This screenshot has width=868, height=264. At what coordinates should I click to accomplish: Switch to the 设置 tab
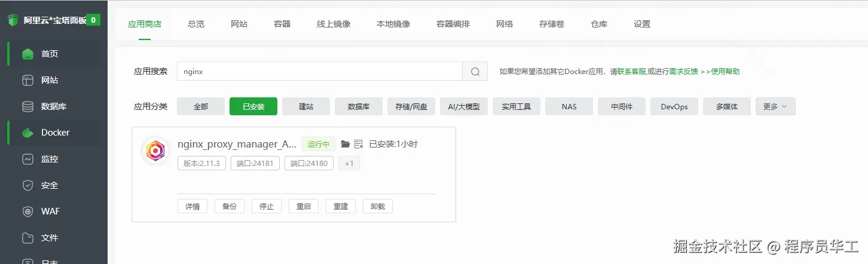pyautogui.click(x=642, y=24)
